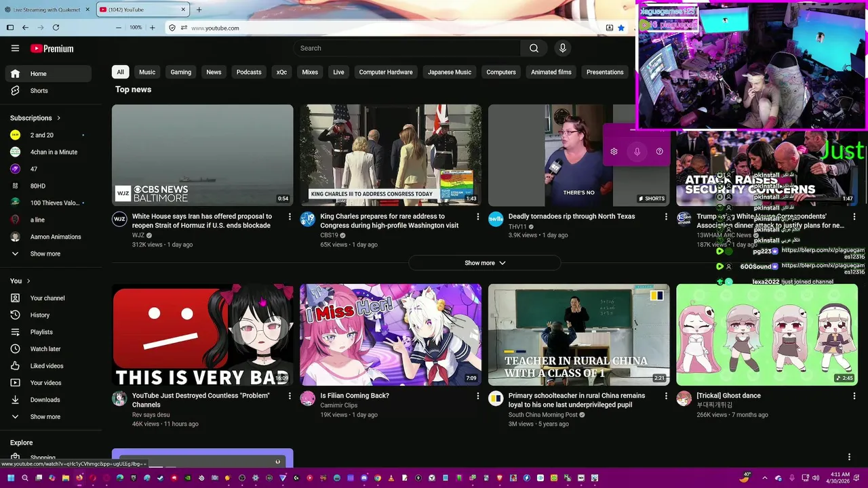The width and height of the screenshot is (868, 488).
Task: Open the Aamon Animations subscription
Action: pyautogui.click(x=48, y=237)
